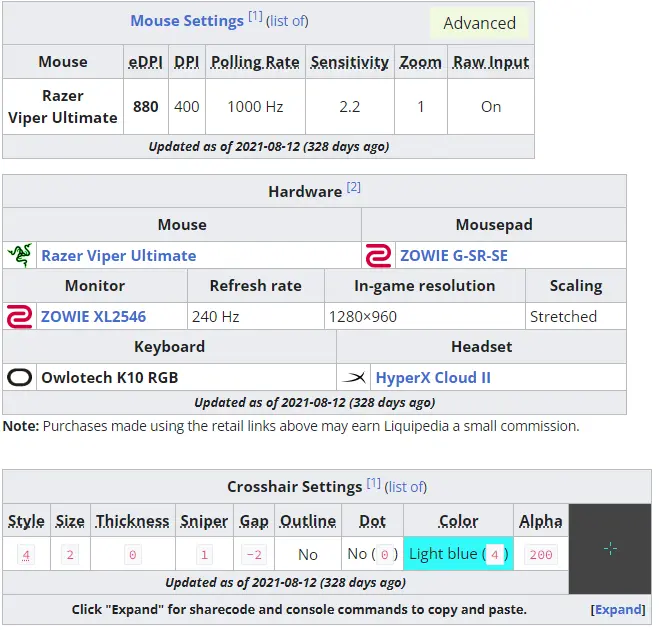Select the Owlotech K10 RGB keyboard text

(110, 377)
